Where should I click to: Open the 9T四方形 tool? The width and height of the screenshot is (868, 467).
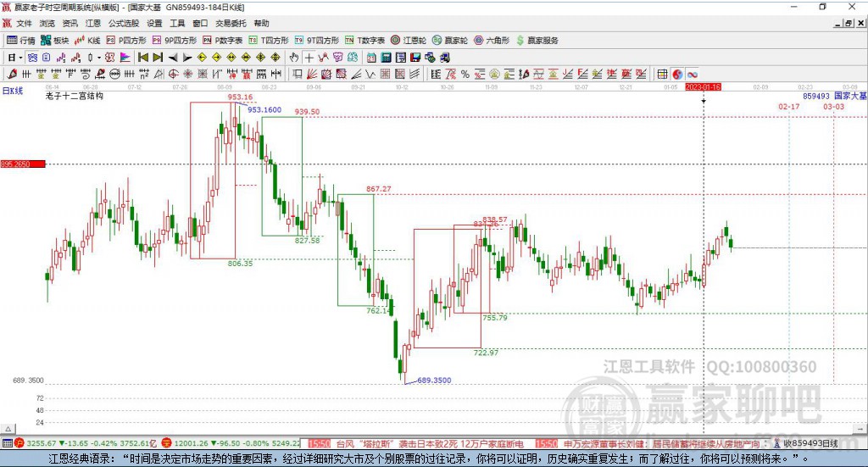pos(316,41)
